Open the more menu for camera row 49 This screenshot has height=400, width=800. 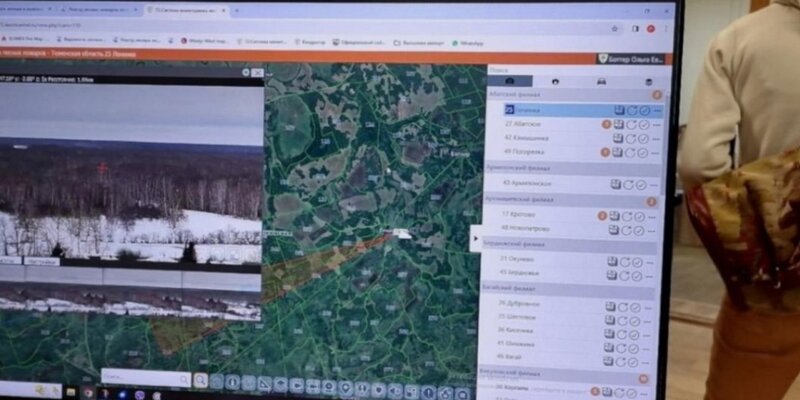pos(655,153)
